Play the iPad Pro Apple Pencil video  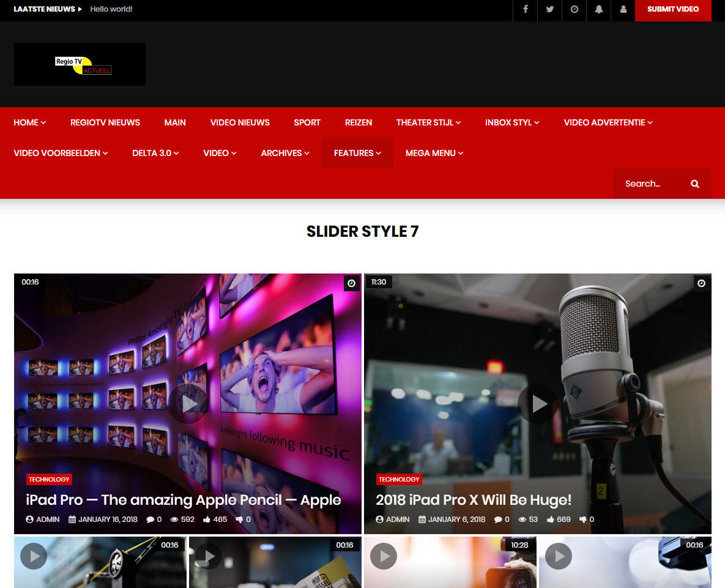tap(188, 404)
